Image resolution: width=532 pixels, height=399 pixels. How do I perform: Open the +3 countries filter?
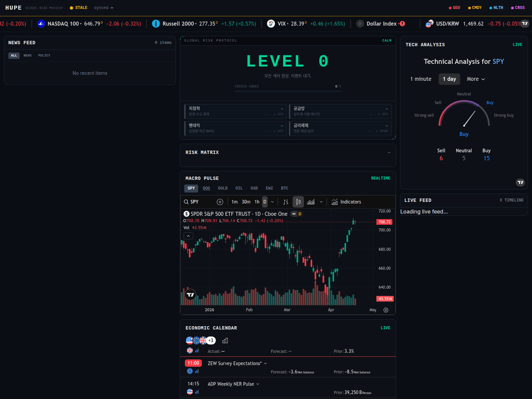tap(211, 340)
